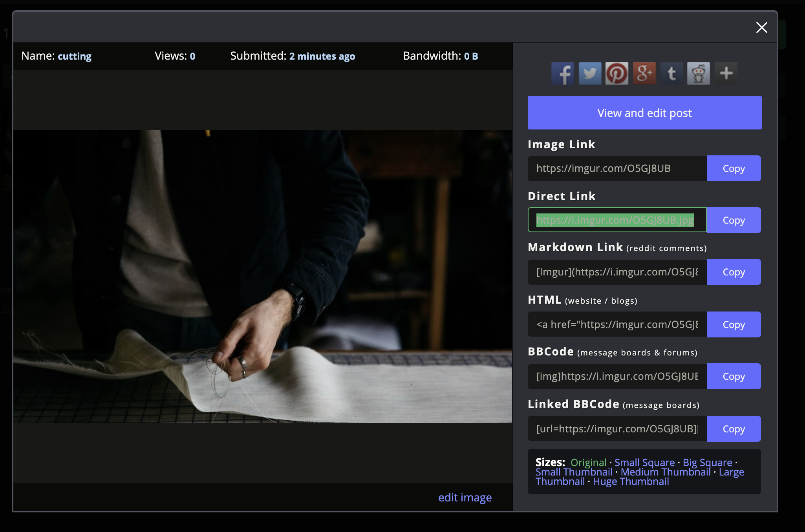Submit image to Reddit icon

point(699,73)
